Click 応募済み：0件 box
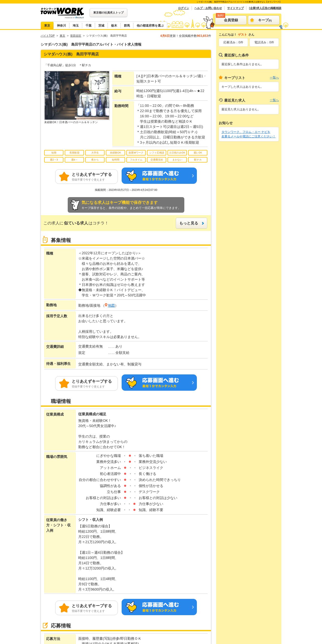 (233, 42)
